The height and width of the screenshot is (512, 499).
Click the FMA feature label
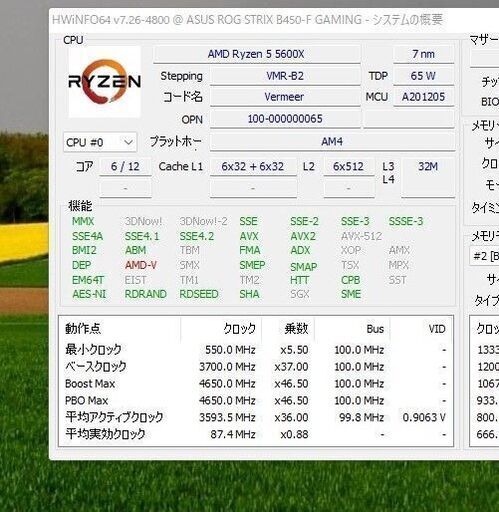[x=250, y=250]
